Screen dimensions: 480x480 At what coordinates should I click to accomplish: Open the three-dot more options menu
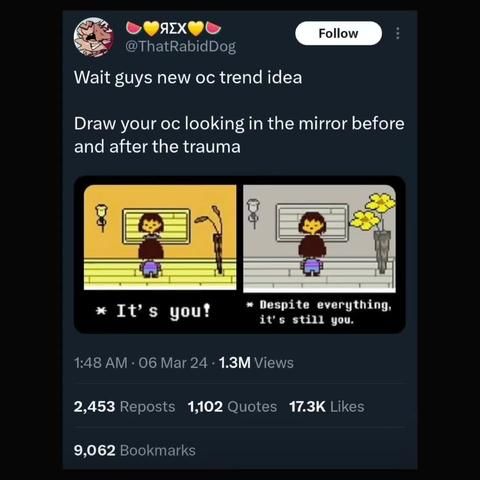coord(397,33)
